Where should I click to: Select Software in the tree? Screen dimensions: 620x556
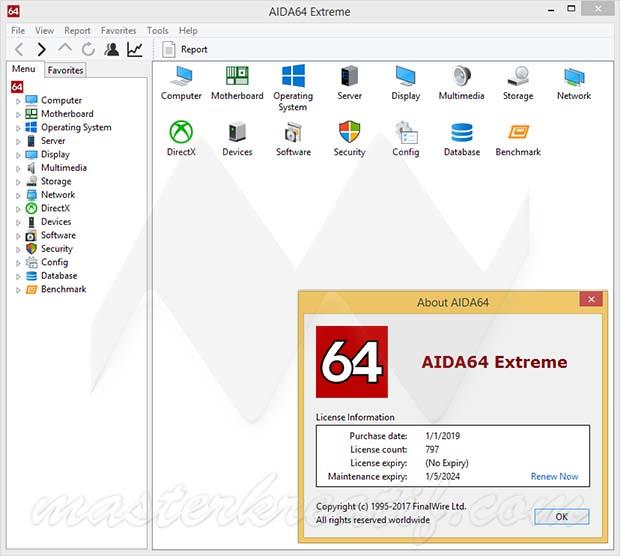[58, 235]
